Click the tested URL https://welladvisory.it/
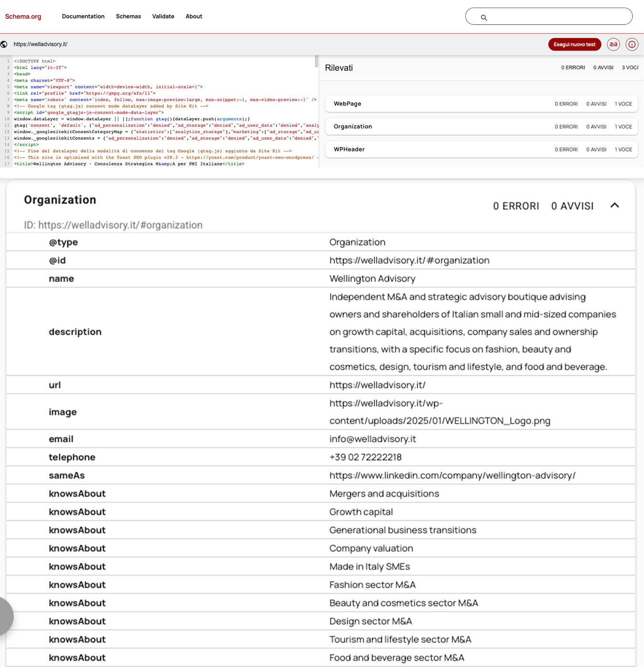Image resolution: width=644 pixels, height=667 pixels. [x=40, y=44]
